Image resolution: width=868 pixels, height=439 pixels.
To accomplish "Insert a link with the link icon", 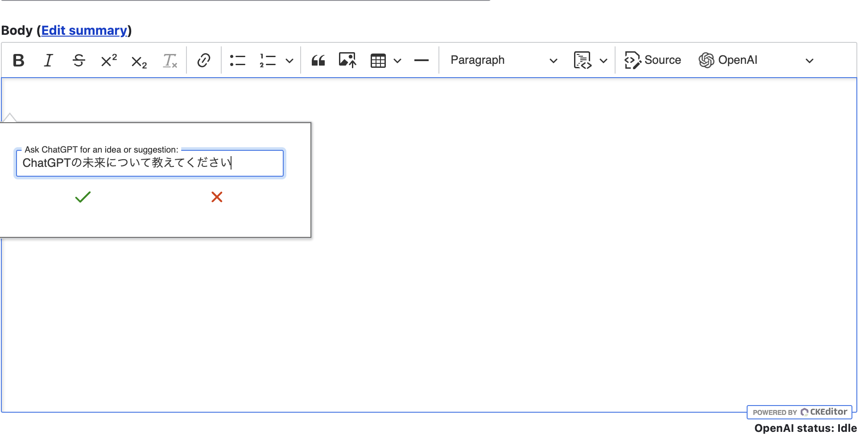I will (x=204, y=60).
